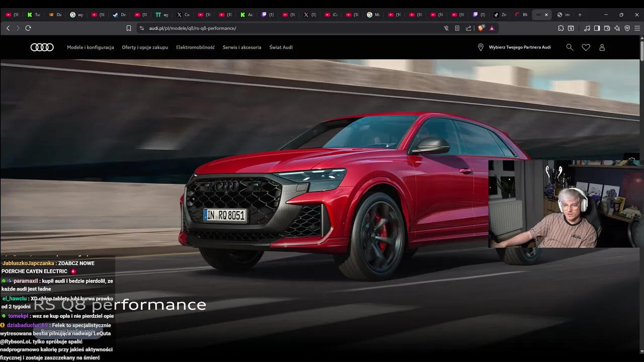The width and height of the screenshot is (644, 362).
Task: Click the blocked-permission icon in address bar
Action: click(446, 28)
